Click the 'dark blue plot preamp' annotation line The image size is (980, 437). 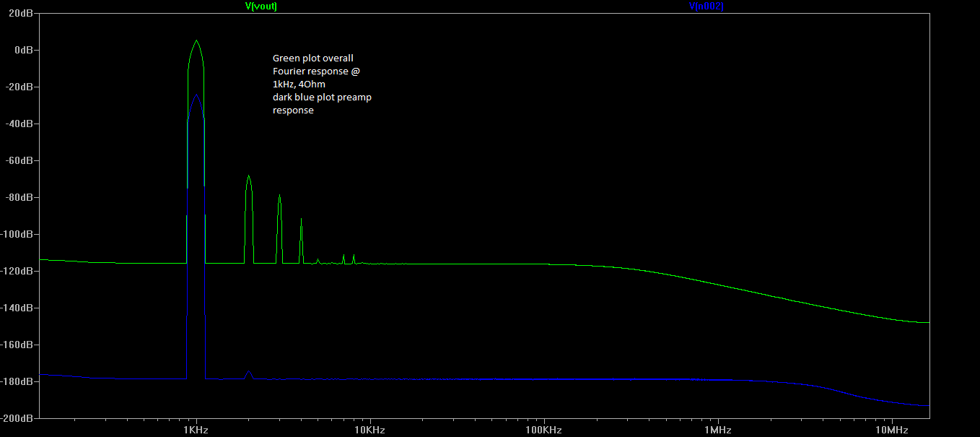(x=322, y=97)
